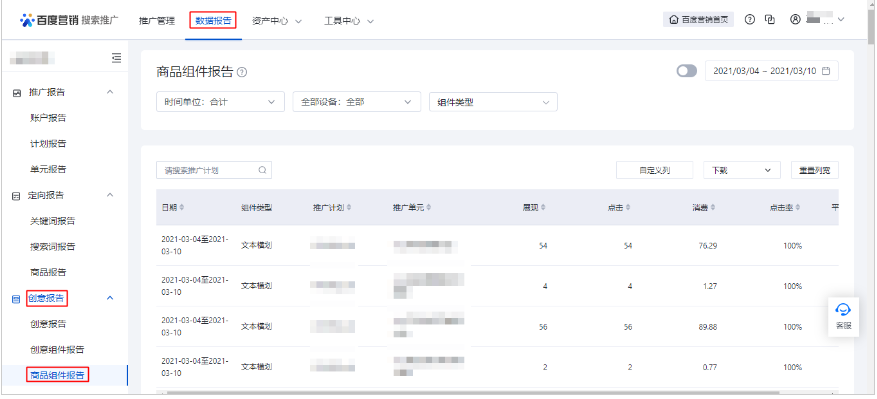Open the 创意报告 sub-item under 创意报告 section

(48, 324)
